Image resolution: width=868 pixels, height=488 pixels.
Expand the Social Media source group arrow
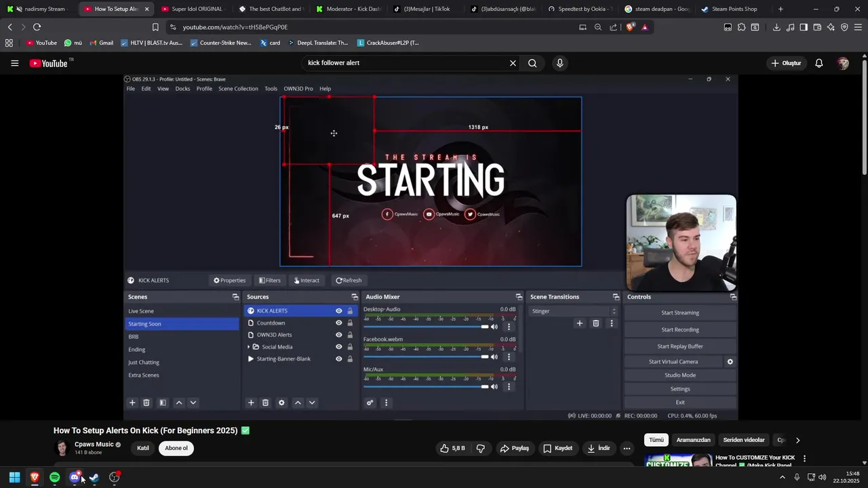click(249, 347)
